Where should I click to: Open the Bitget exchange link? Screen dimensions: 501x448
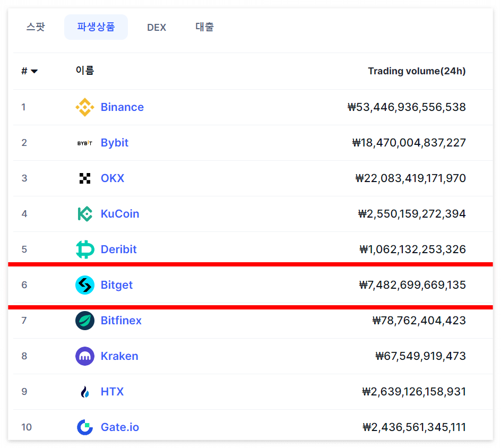(x=116, y=285)
